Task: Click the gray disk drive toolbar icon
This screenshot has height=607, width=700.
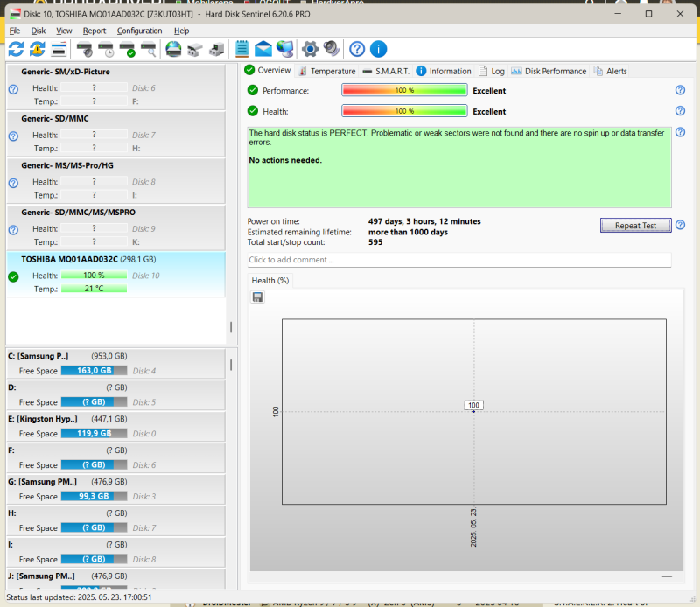Action: pyautogui.click(x=194, y=50)
